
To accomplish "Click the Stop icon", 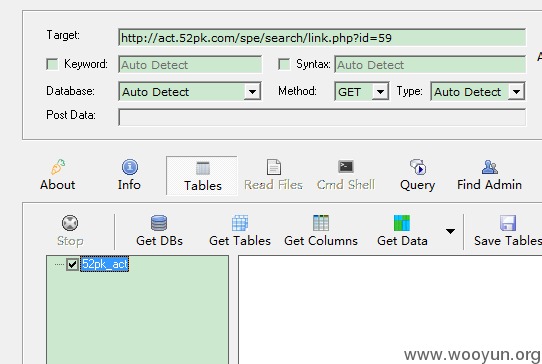I will 70,223.
